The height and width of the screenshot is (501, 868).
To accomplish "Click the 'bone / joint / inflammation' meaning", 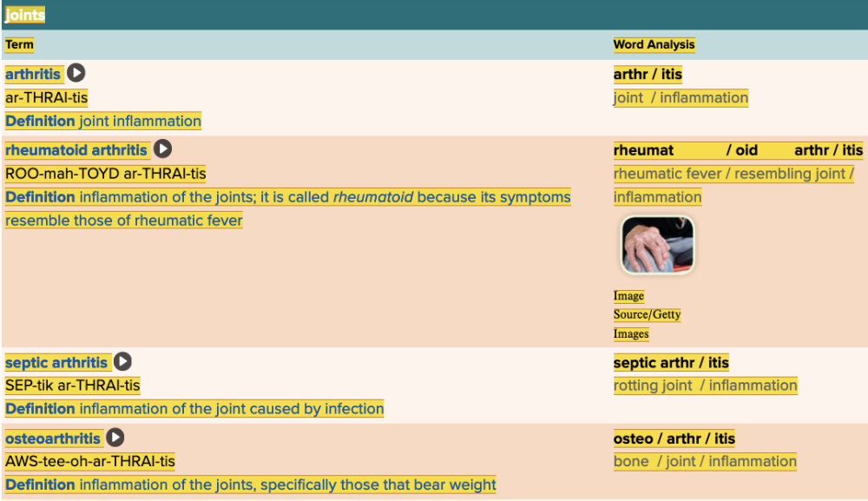I will point(705,461).
